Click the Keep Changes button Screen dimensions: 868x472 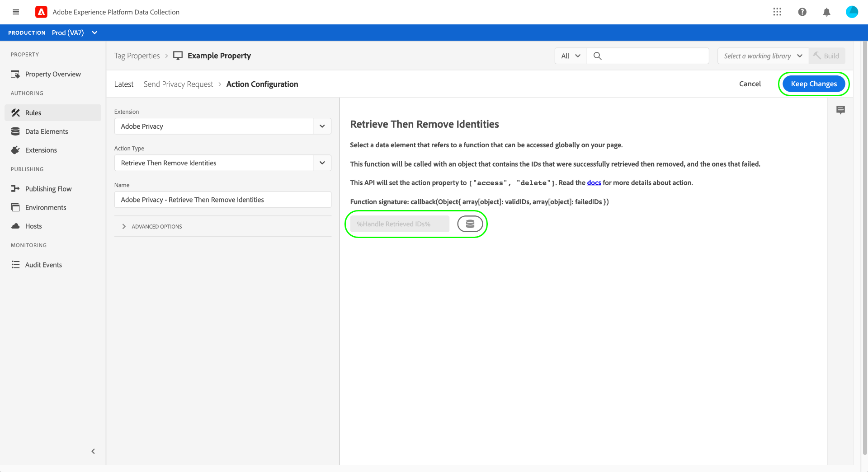(x=813, y=84)
